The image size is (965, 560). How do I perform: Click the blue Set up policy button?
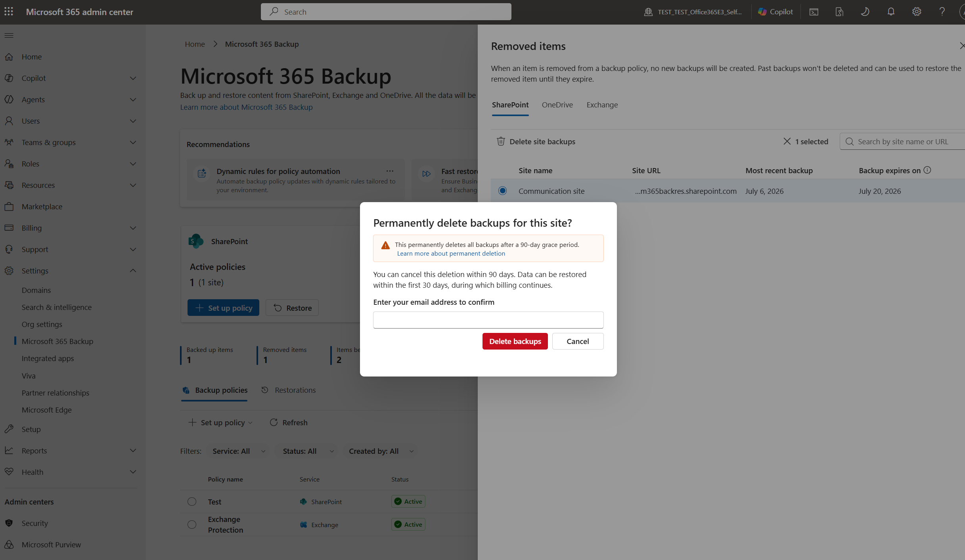click(223, 308)
